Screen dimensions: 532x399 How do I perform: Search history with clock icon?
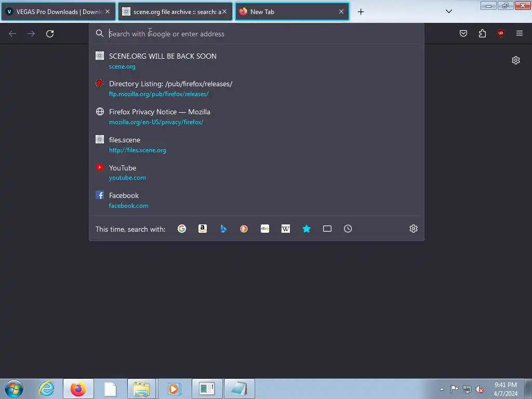348,229
